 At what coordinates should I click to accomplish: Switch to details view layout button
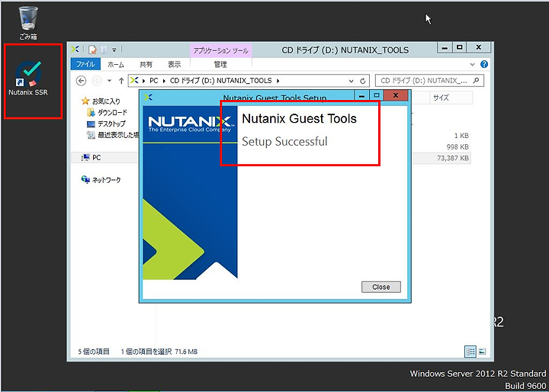(x=470, y=352)
